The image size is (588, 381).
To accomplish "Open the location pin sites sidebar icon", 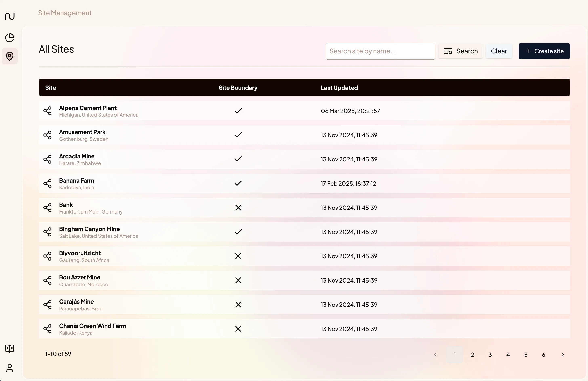I will click(x=10, y=56).
